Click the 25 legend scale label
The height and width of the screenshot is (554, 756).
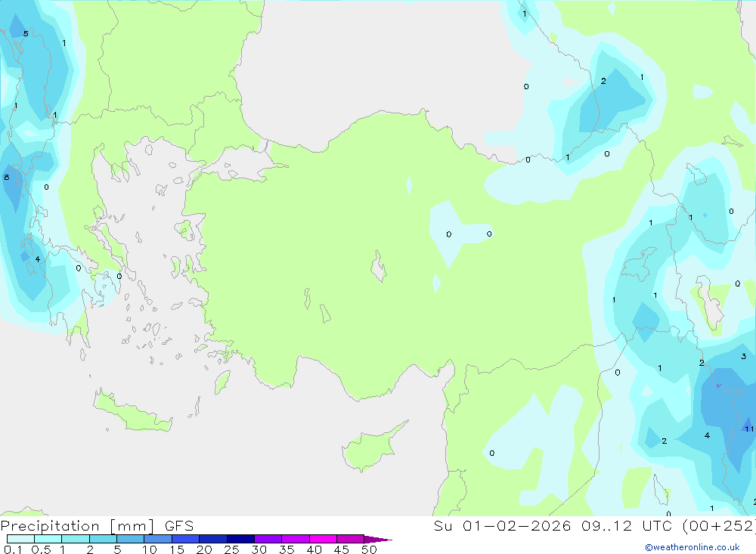click(x=231, y=549)
